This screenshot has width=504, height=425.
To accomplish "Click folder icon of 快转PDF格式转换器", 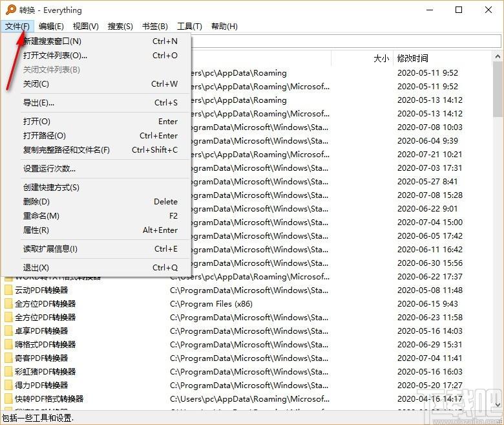I will [x=8, y=399].
